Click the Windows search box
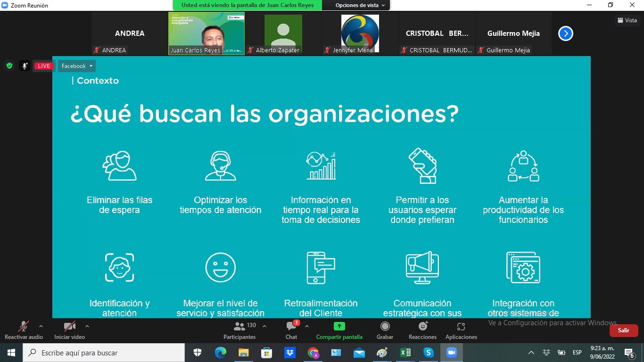Screen dimensions: 644x362 tap(104, 353)
